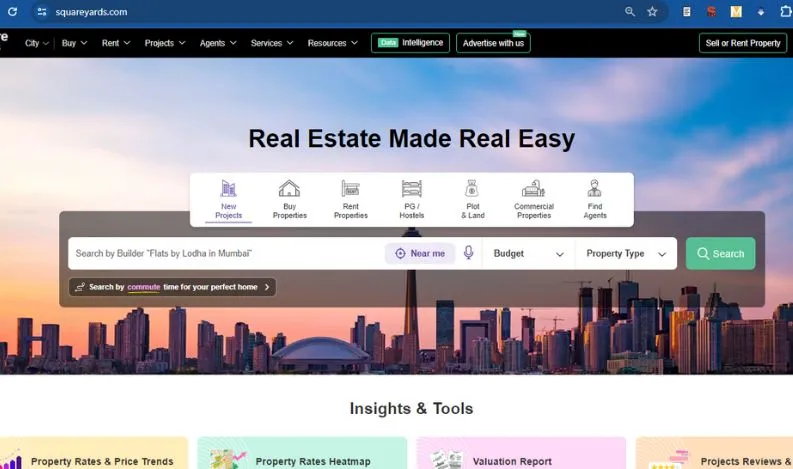Click the yellow M extension icon
The width and height of the screenshot is (793, 469).
(x=736, y=12)
